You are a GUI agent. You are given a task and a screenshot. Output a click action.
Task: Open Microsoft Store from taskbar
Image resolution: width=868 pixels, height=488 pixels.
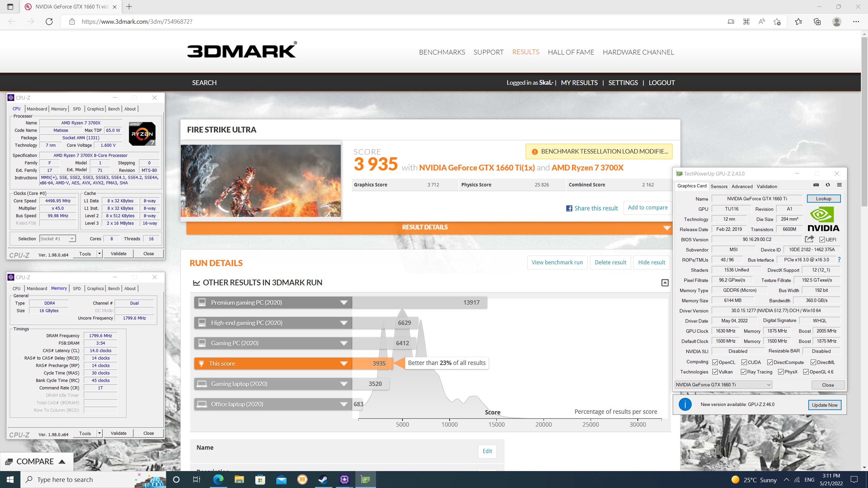(x=260, y=480)
